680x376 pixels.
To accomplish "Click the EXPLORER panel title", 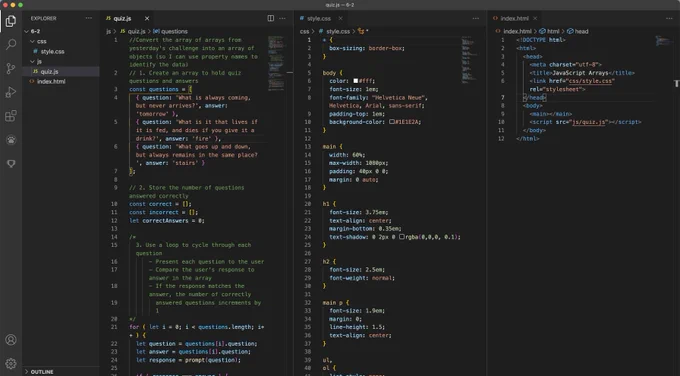I will 43,18.
